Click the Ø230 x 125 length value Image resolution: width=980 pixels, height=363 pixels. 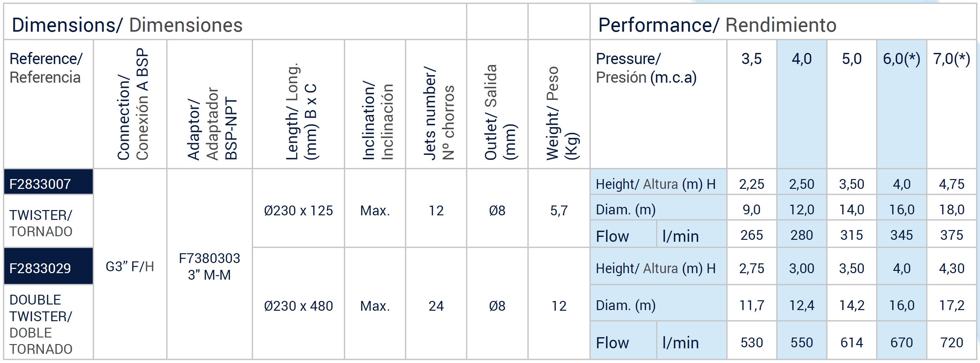[x=298, y=210]
